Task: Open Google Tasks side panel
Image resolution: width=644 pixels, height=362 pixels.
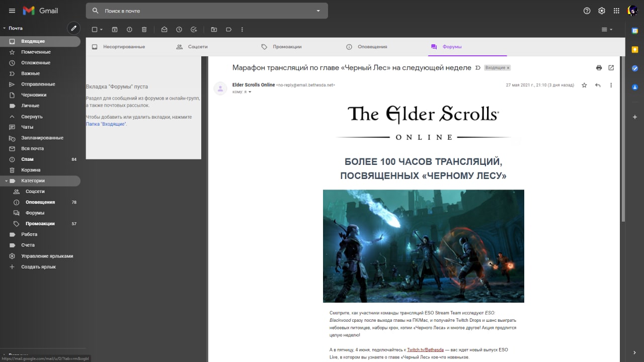Action: coord(635,68)
